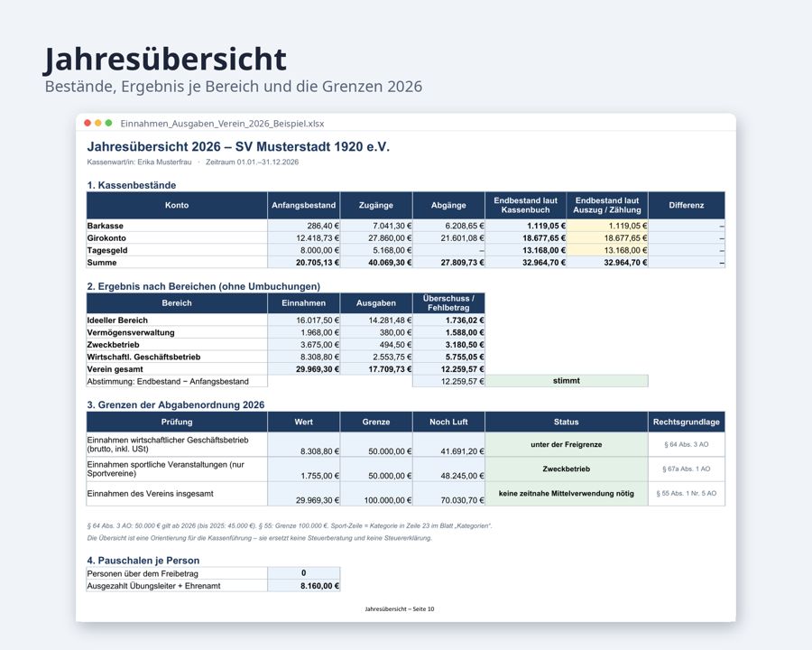This screenshot has height=650, width=812.
Task: Click the Kassenwart/in: Erika Musterfrau text
Action: point(139,162)
